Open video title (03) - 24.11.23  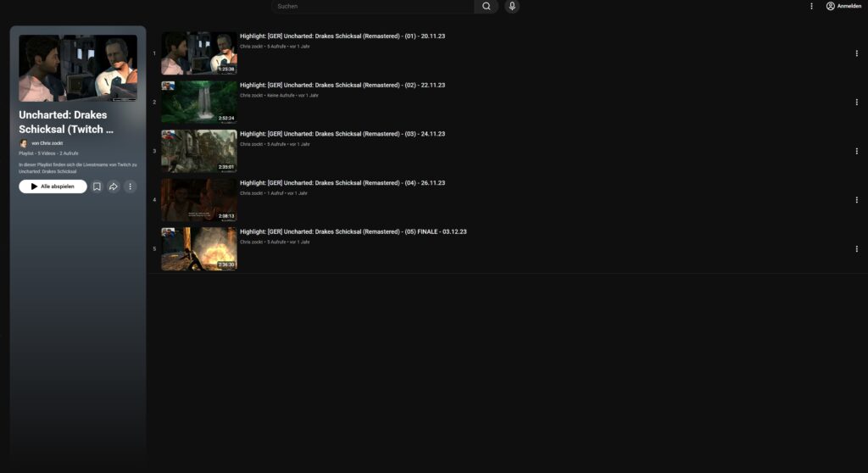coord(342,134)
